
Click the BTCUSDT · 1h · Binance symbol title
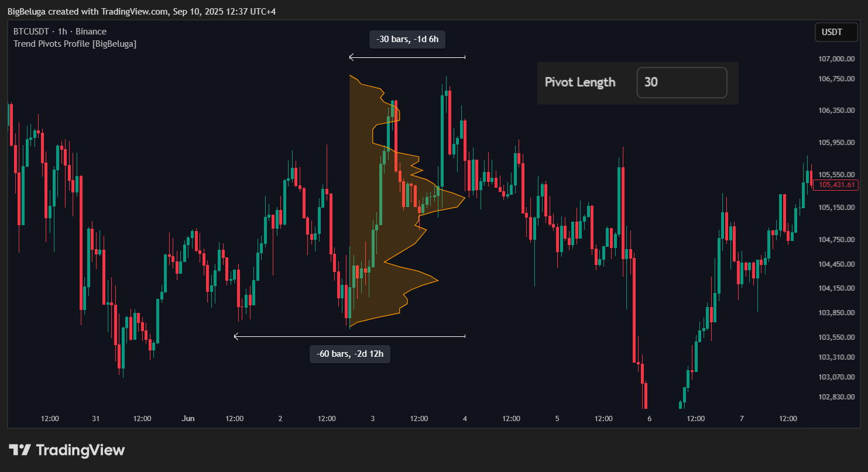[60, 32]
